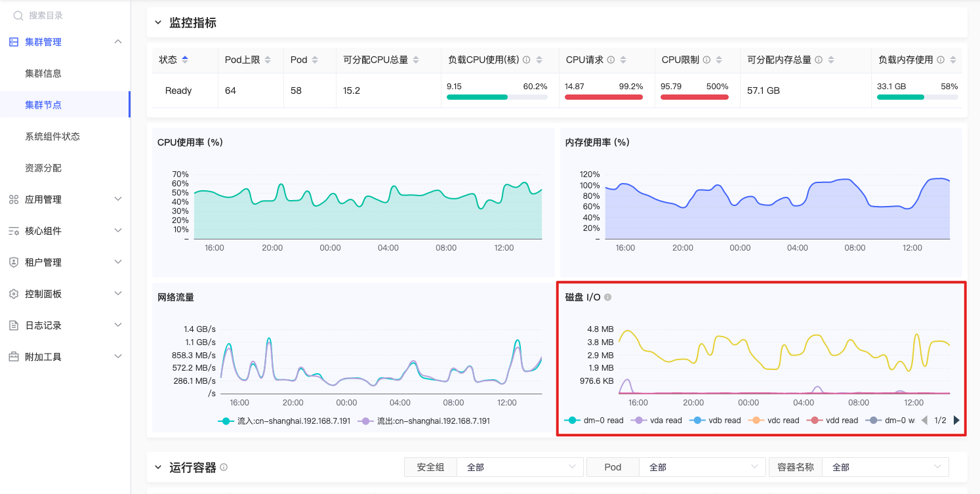Open the 容器名称 dropdown
Viewport: 980px width, 494px height.
(x=886, y=467)
